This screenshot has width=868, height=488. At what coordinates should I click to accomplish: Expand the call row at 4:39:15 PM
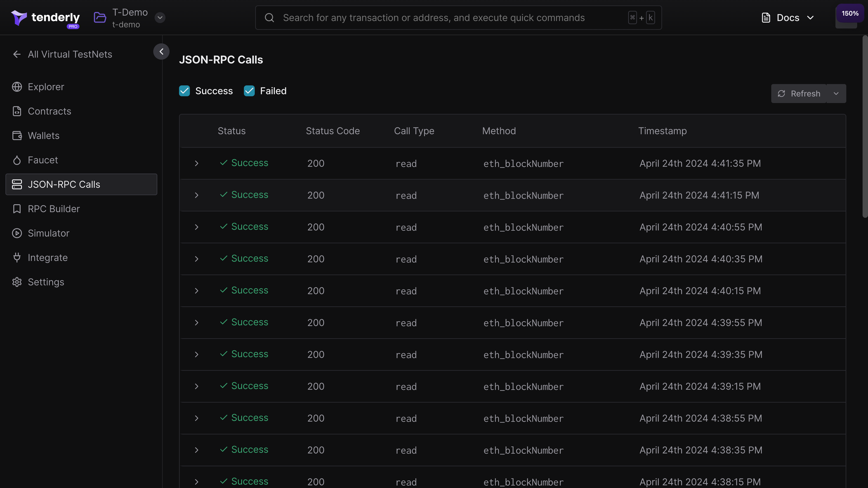196,387
